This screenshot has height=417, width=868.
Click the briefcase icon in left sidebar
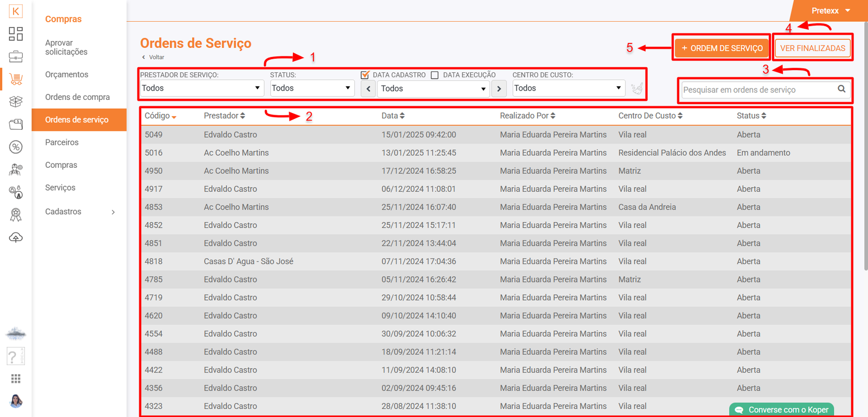click(x=16, y=56)
